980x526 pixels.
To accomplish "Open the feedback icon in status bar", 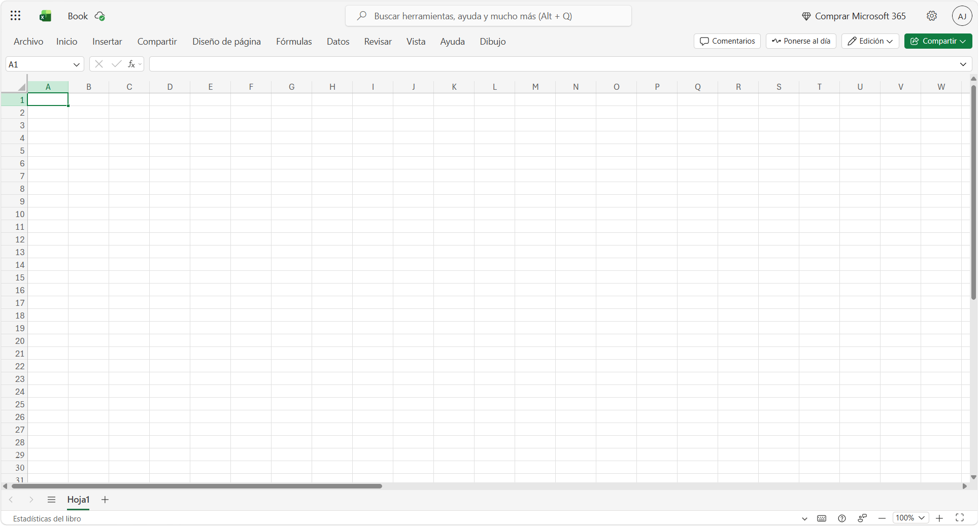I will point(862,518).
